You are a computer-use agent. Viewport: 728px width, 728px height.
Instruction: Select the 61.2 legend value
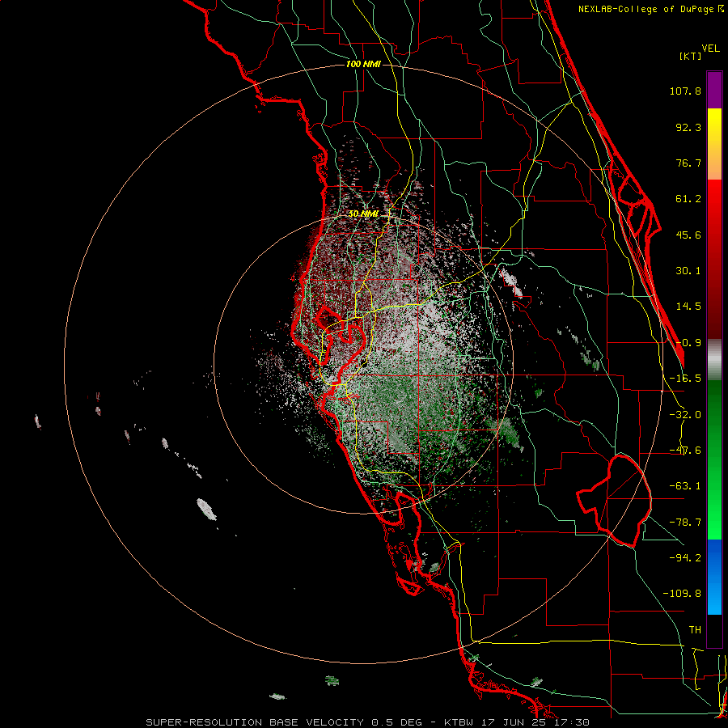click(x=688, y=199)
